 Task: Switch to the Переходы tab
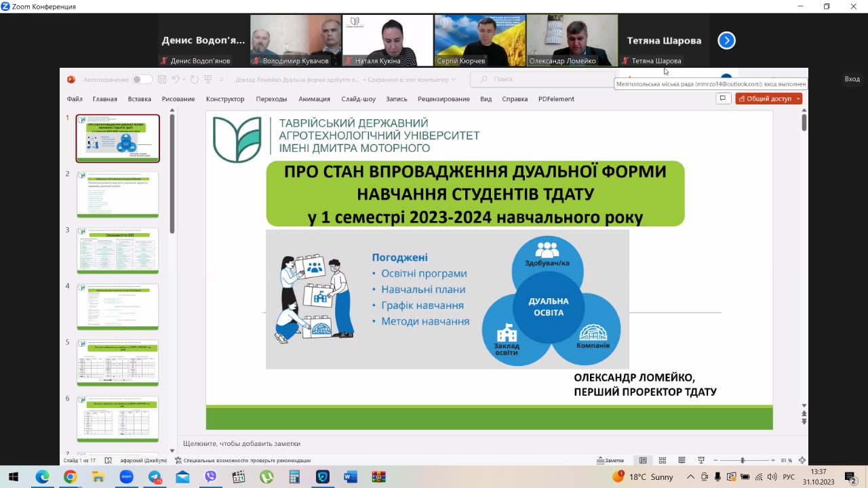pos(271,99)
